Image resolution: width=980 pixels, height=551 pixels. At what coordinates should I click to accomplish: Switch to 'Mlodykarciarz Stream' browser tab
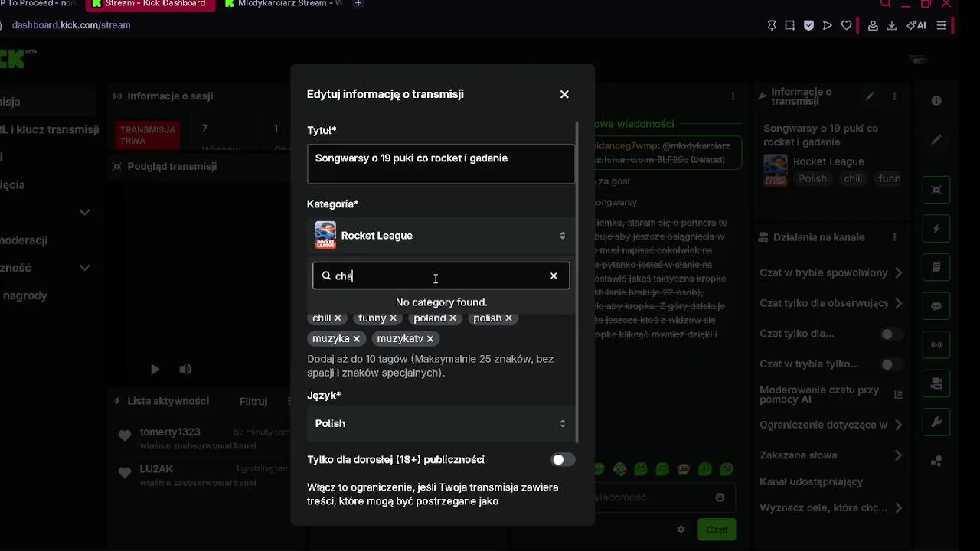pyautogui.click(x=283, y=4)
